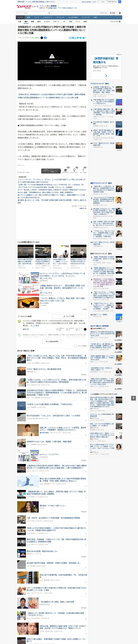Click 記事に関する報告 report link

[x=24, y=172]
